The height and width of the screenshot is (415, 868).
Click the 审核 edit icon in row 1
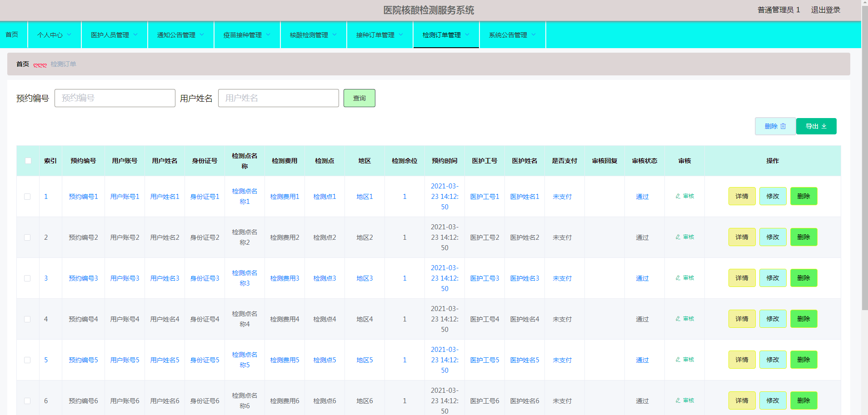(x=678, y=196)
